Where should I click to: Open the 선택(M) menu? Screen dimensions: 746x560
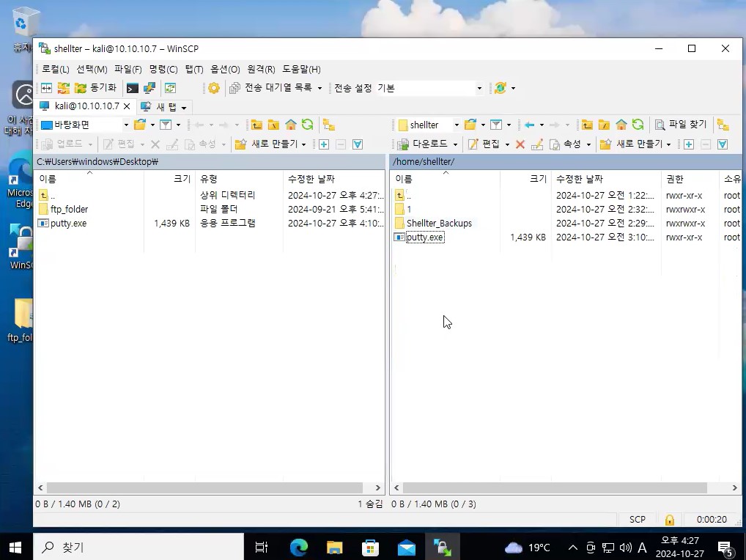(92, 70)
